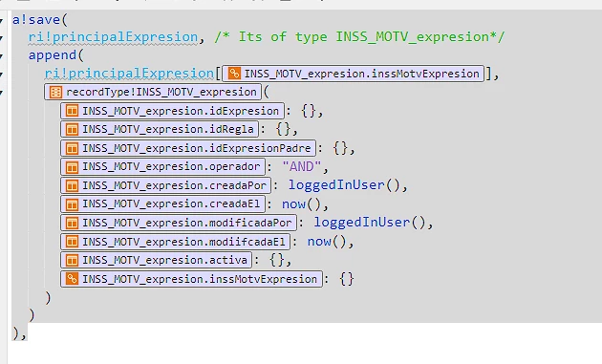The image size is (602, 364).
Task: Select the last INSS_MOTV_expresion.inssMotvExpresion field chip
Action: coord(191,279)
